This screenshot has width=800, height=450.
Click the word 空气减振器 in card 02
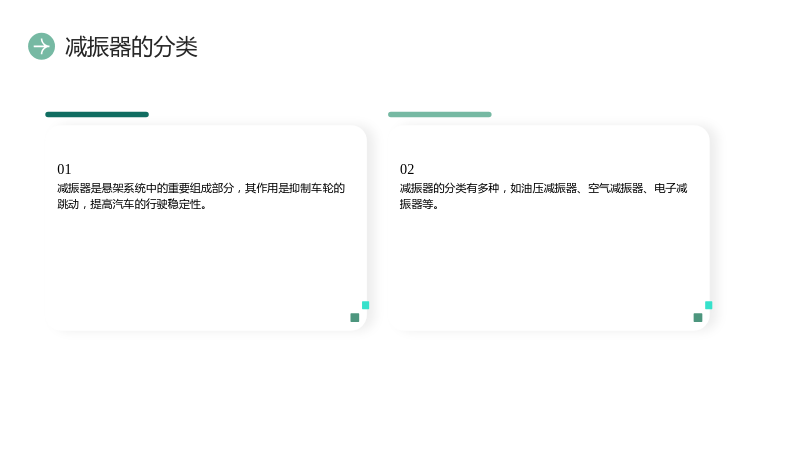click(616, 188)
